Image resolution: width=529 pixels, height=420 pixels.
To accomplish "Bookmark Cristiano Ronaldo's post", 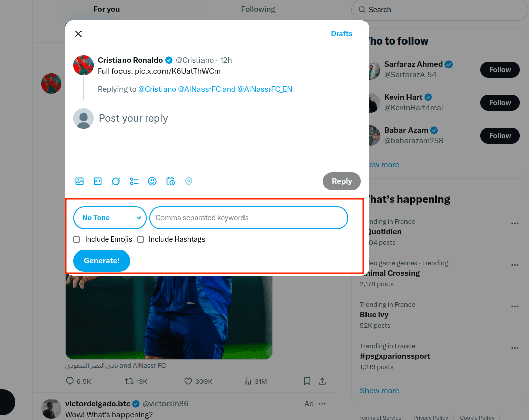I will coord(307,381).
